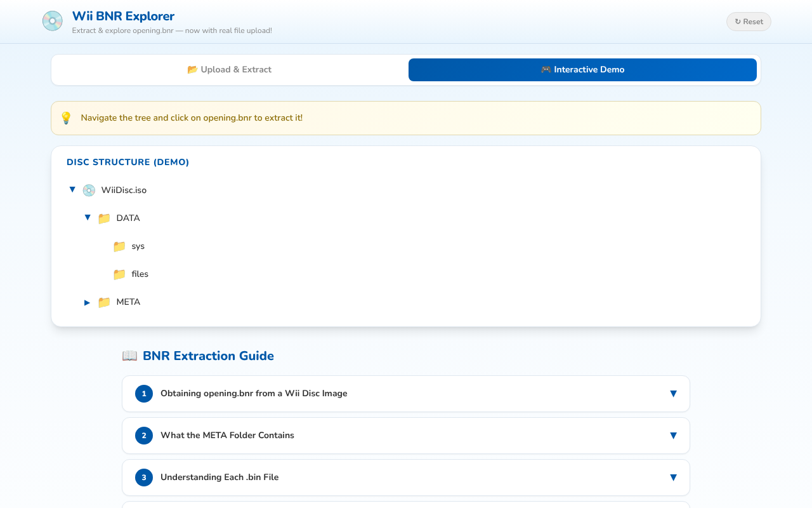The height and width of the screenshot is (508, 812).
Task: Click the sys folder icon
Action: coord(119,246)
